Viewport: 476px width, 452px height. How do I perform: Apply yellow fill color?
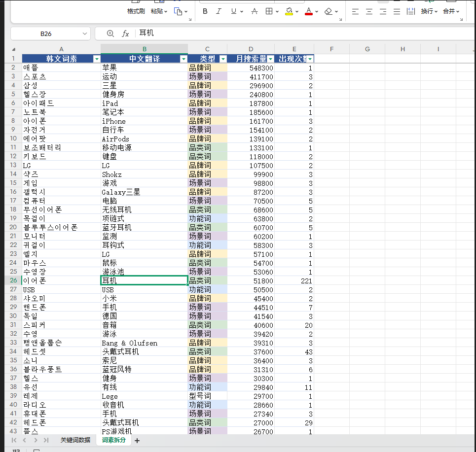(289, 11)
